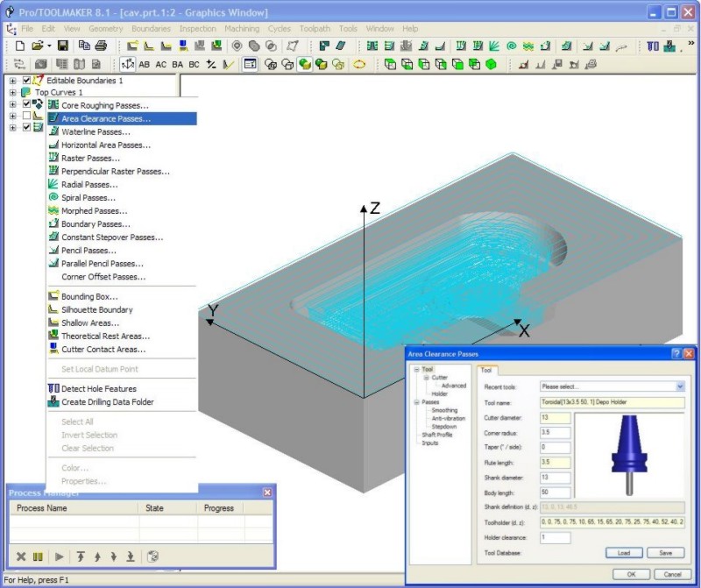Toggle the checkbox on the third tree row
The width and height of the screenshot is (701, 588).
(26, 104)
